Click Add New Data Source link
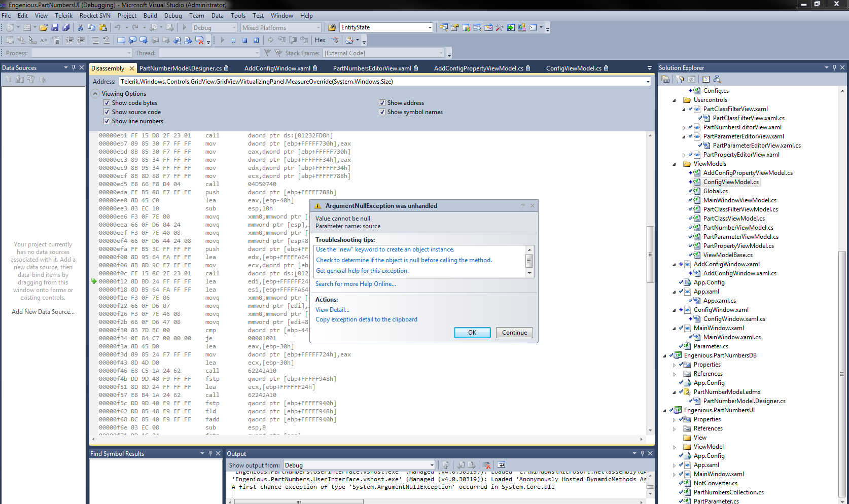849x504 pixels. 43,312
